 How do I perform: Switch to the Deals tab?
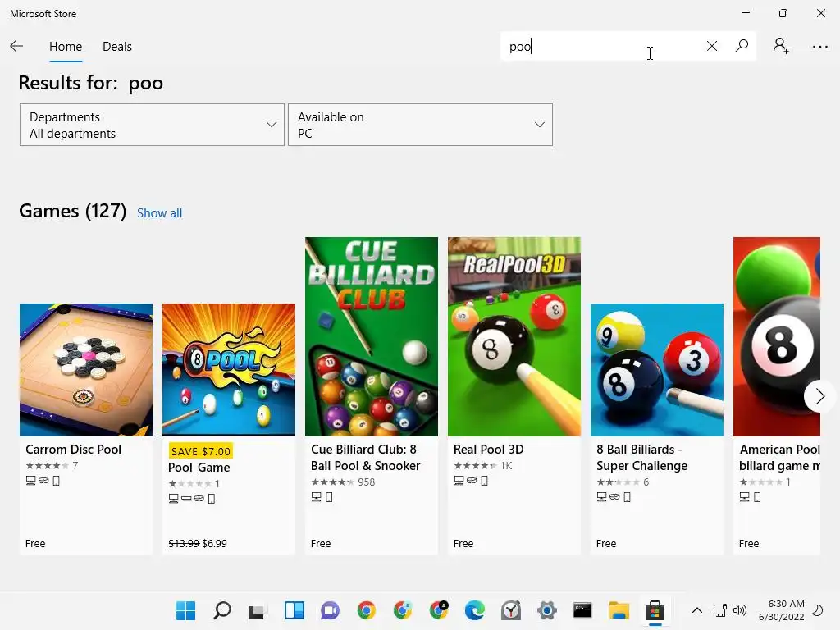116,47
